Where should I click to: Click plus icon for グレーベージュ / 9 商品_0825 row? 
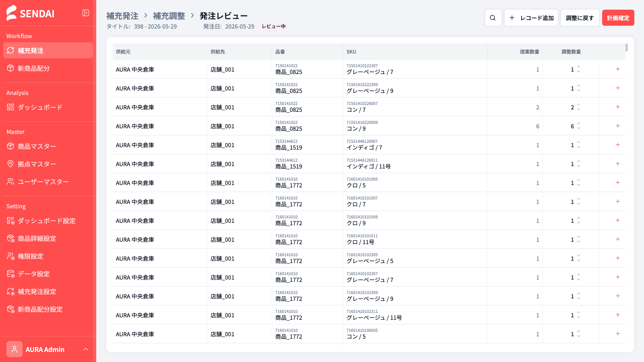(618, 88)
